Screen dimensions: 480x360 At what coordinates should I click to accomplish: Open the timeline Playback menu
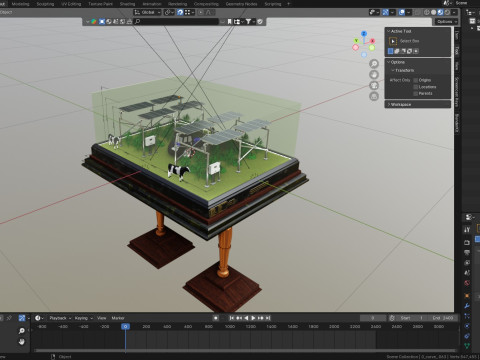[60, 318]
